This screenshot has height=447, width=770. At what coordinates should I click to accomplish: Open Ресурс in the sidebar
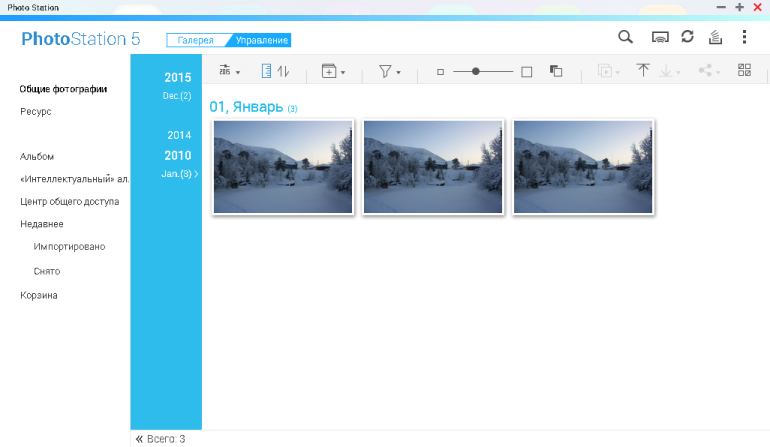(x=36, y=112)
